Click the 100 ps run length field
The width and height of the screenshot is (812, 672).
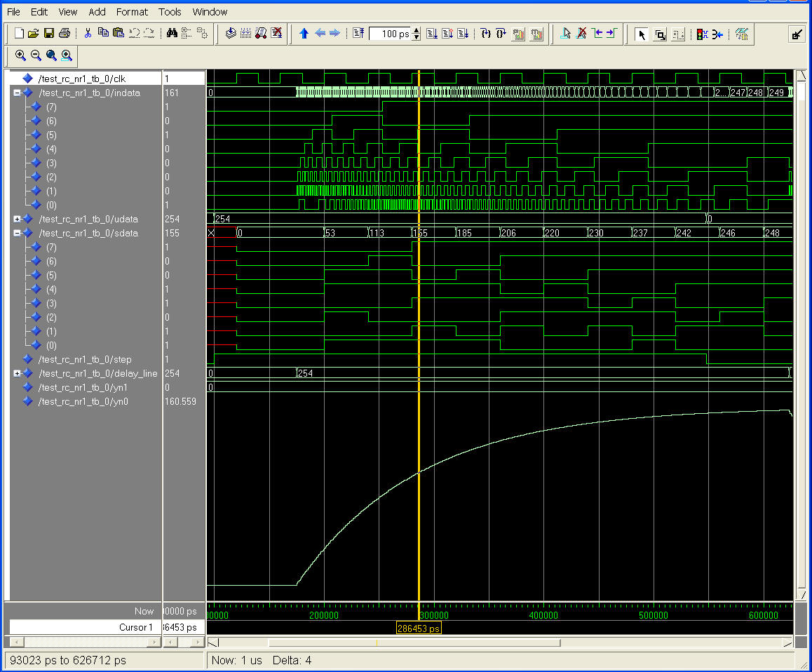pyautogui.click(x=391, y=34)
